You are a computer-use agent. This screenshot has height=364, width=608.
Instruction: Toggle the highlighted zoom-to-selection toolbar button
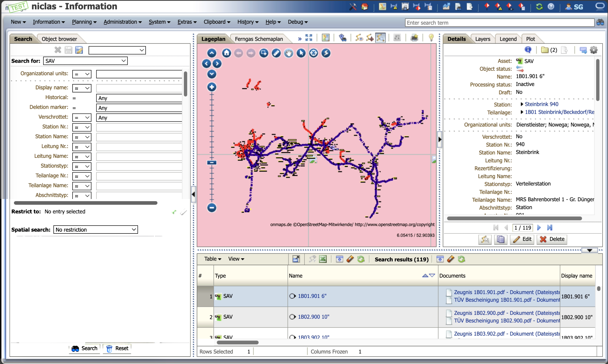pyautogui.click(x=380, y=38)
